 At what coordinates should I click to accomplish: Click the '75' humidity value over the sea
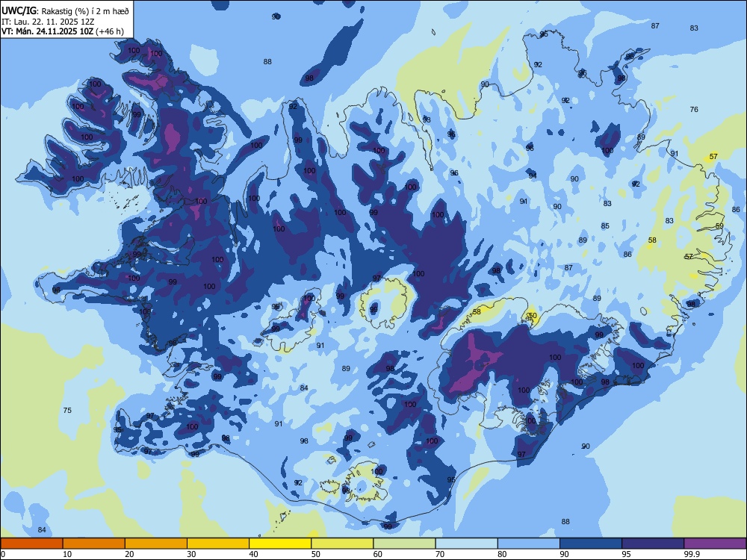(x=67, y=410)
